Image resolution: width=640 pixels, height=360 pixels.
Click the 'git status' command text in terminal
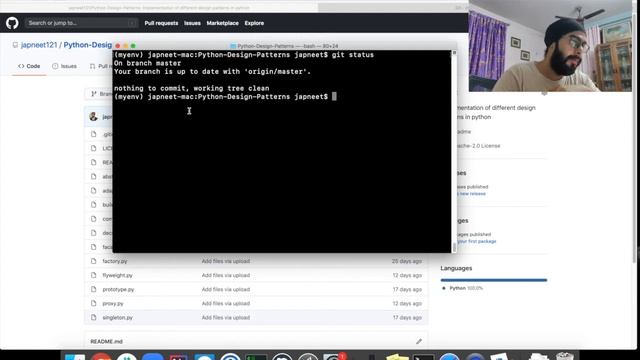pyautogui.click(x=353, y=55)
